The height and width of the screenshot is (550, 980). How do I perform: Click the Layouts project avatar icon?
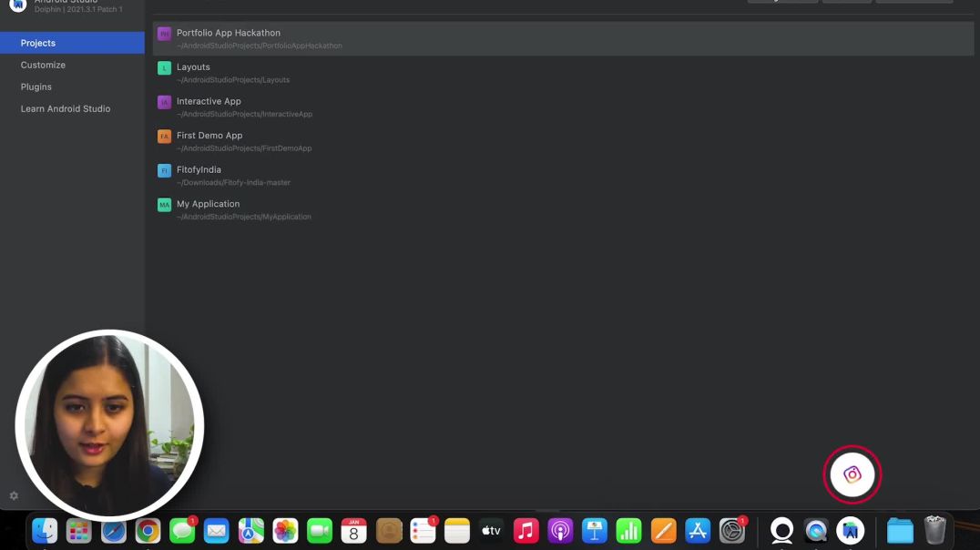pyautogui.click(x=164, y=67)
